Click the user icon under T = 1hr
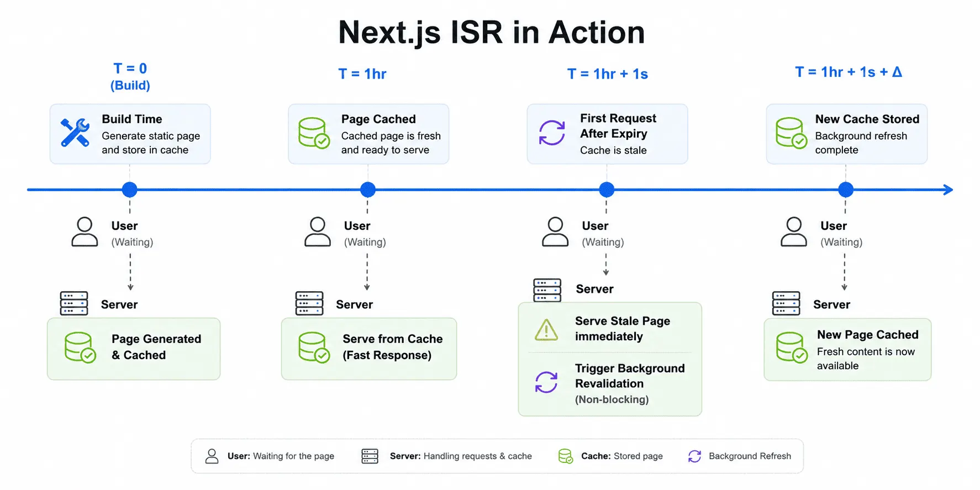This screenshot has width=980, height=490. pyautogui.click(x=318, y=232)
